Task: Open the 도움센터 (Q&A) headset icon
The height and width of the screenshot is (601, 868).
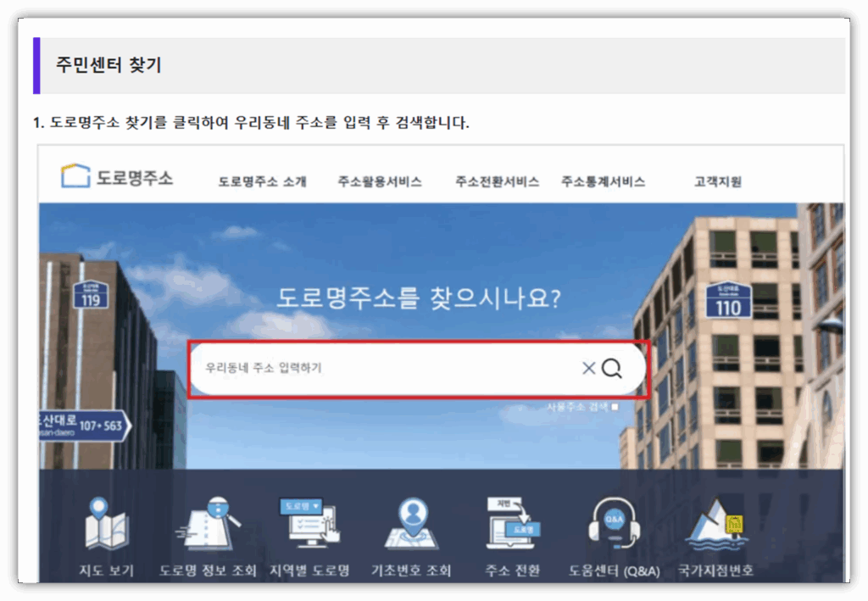Action: click(x=614, y=523)
